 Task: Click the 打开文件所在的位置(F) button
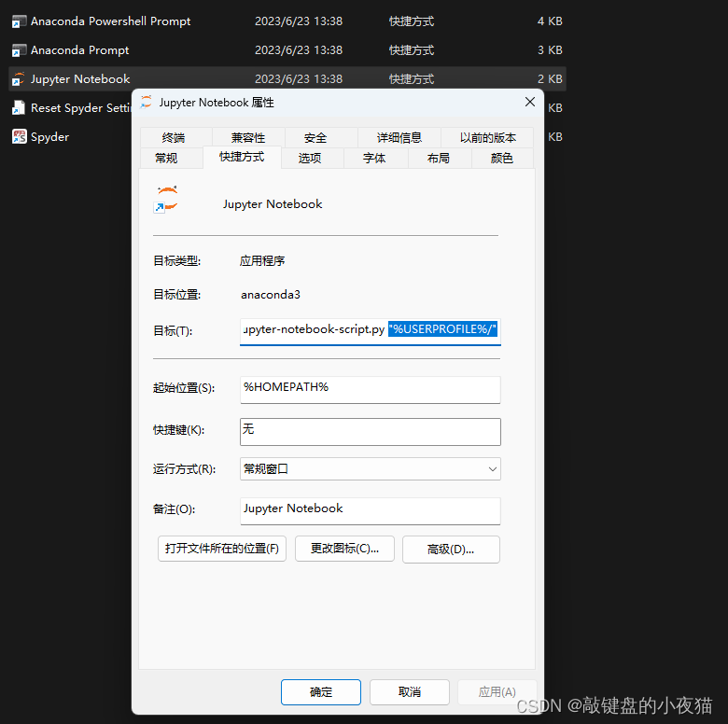pos(222,549)
